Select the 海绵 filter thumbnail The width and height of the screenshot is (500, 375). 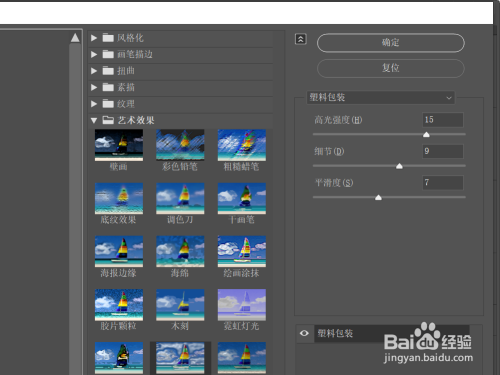pyautogui.click(x=180, y=252)
